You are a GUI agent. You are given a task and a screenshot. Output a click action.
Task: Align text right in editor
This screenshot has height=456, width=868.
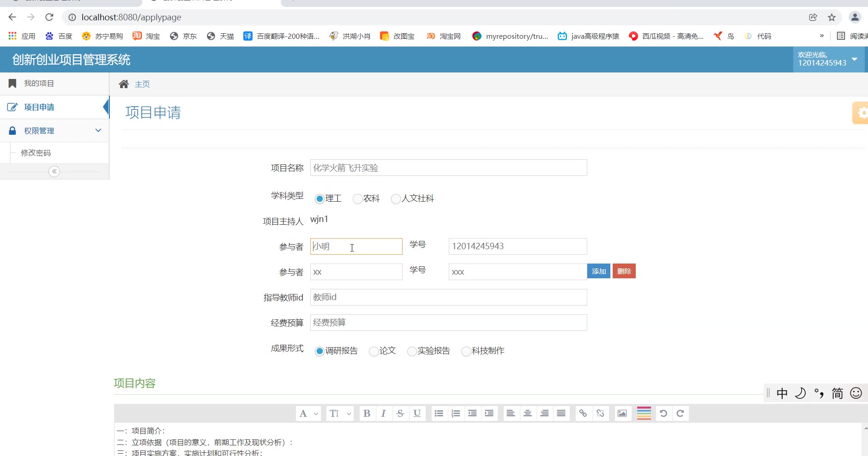click(x=545, y=414)
